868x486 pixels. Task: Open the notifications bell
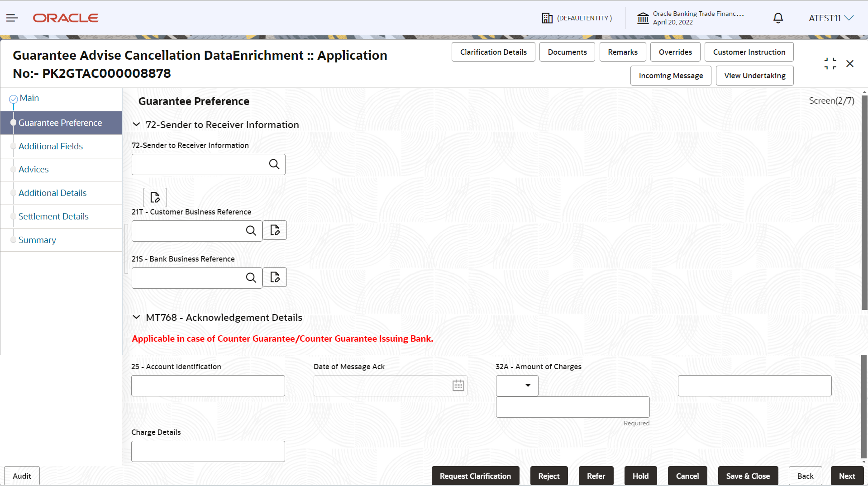(778, 18)
